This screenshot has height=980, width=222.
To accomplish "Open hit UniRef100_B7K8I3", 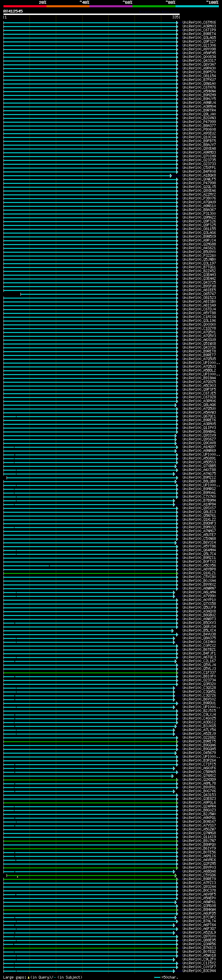I will [199, 948].
